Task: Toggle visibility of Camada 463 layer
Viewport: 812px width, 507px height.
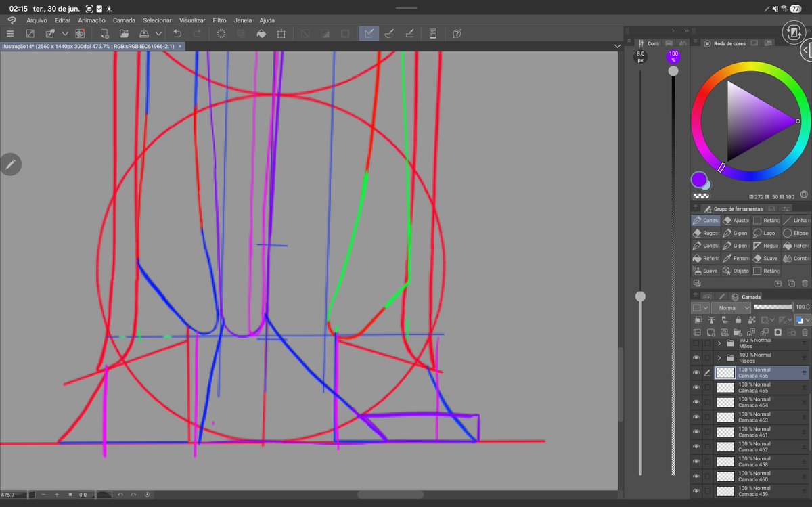Action: point(696,417)
